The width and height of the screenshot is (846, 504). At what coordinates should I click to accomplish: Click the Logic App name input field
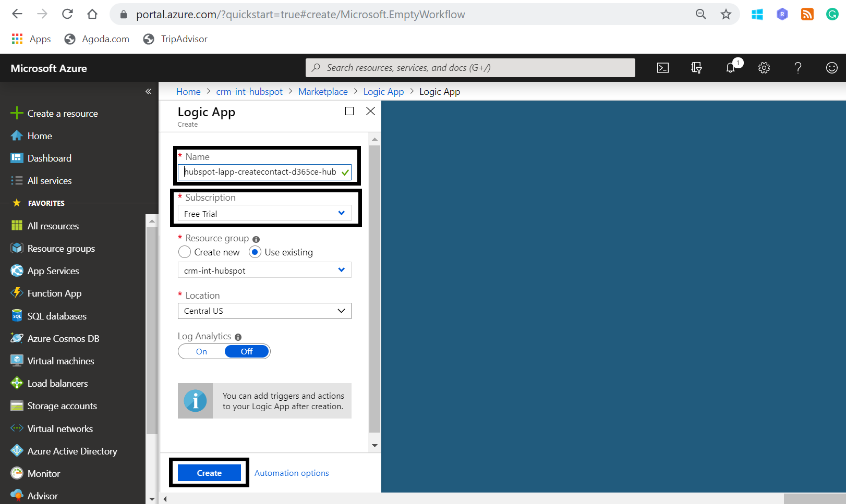click(261, 171)
